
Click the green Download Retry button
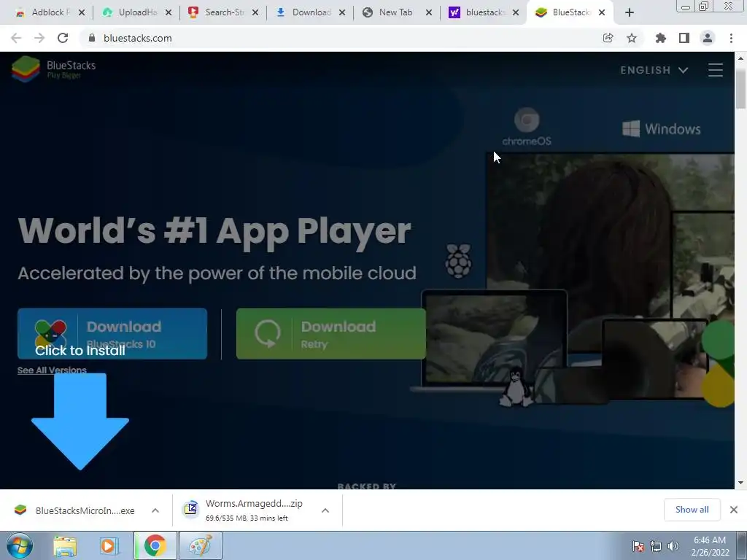click(x=331, y=334)
